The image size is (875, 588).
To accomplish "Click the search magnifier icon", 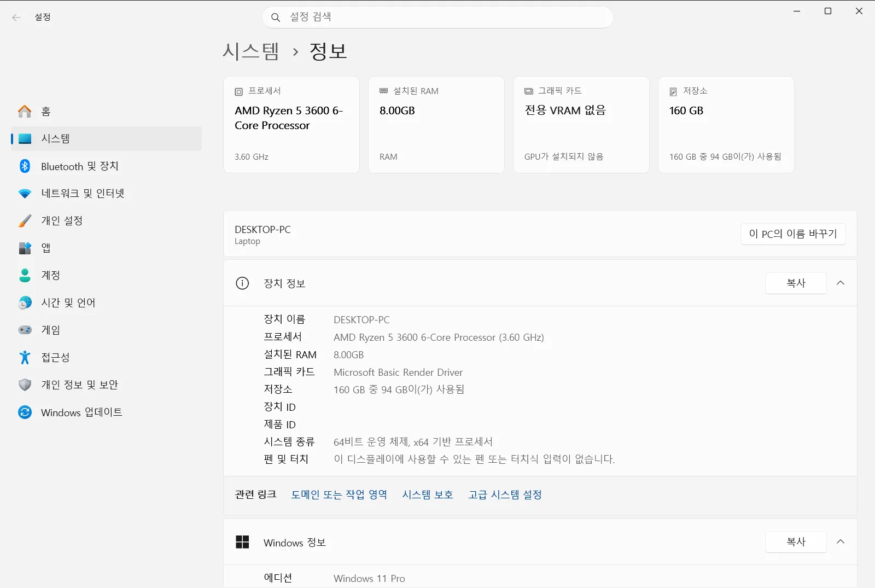I will click(x=276, y=18).
